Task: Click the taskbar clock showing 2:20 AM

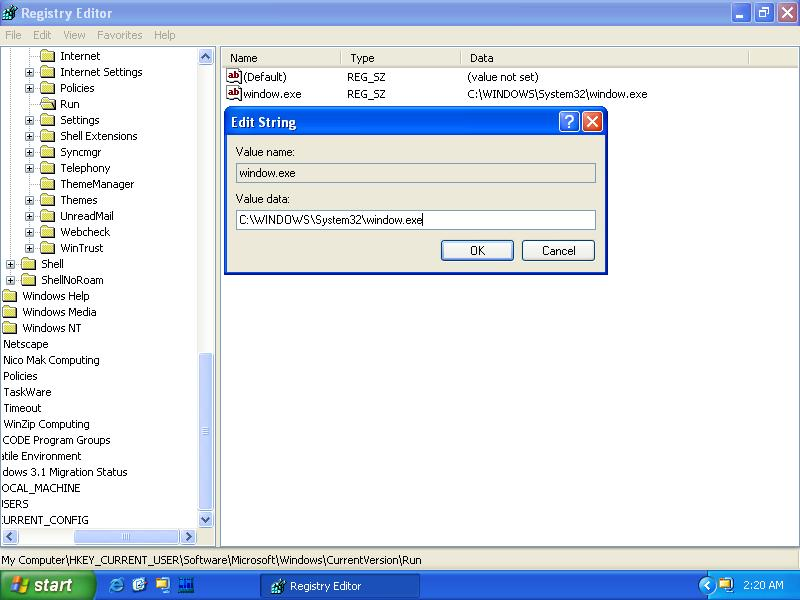Action: click(763, 585)
